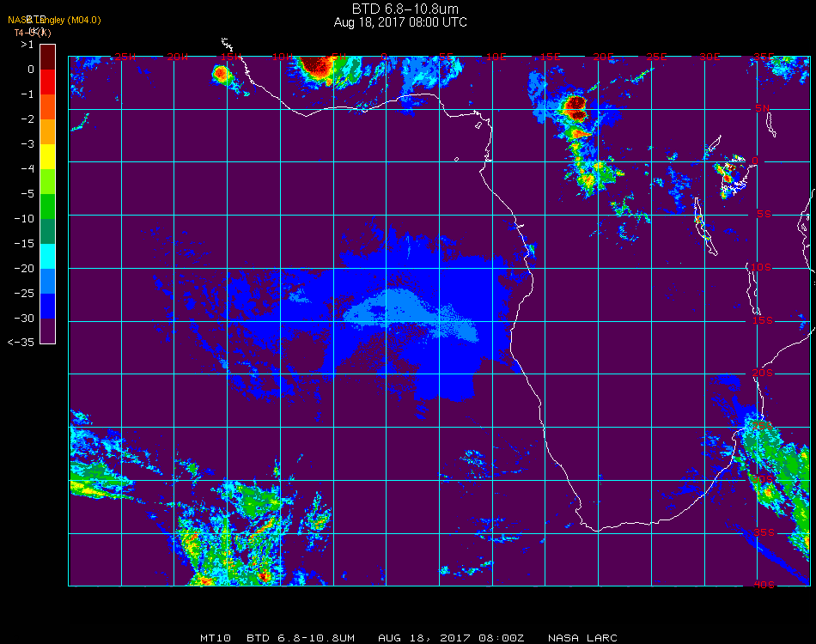Image resolution: width=816 pixels, height=644 pixels.
Task: Click the '15W' longitude label
Action: 231,57
